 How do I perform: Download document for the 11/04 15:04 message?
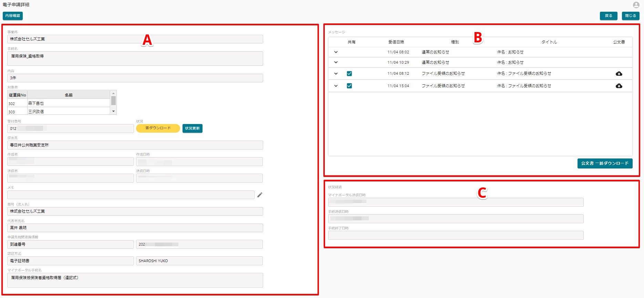tap(619, 86)
